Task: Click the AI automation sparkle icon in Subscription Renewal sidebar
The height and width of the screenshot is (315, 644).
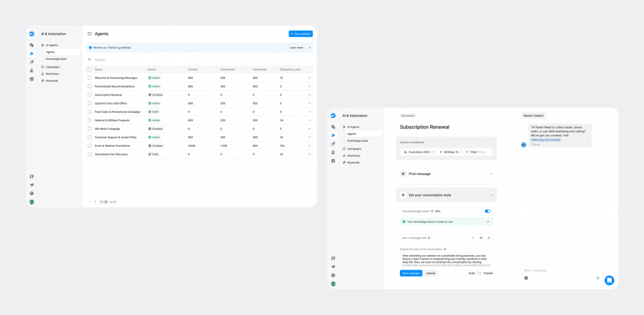Action: (333, 135)
